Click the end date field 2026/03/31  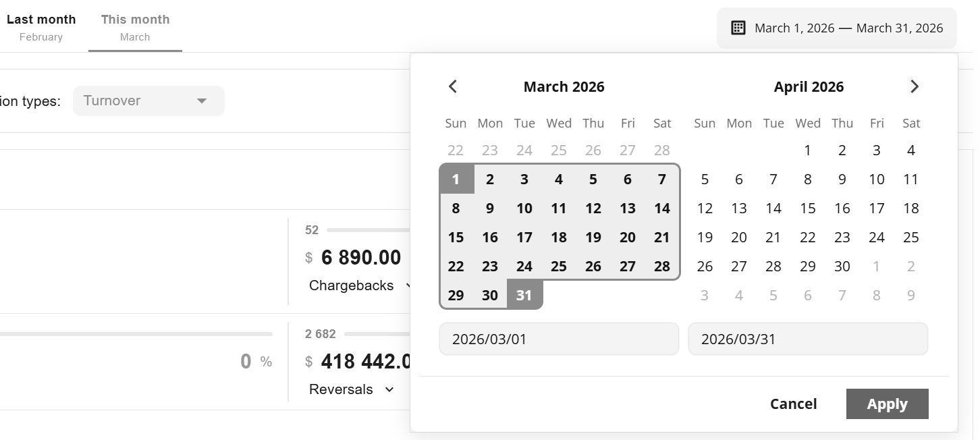[808, 339]
